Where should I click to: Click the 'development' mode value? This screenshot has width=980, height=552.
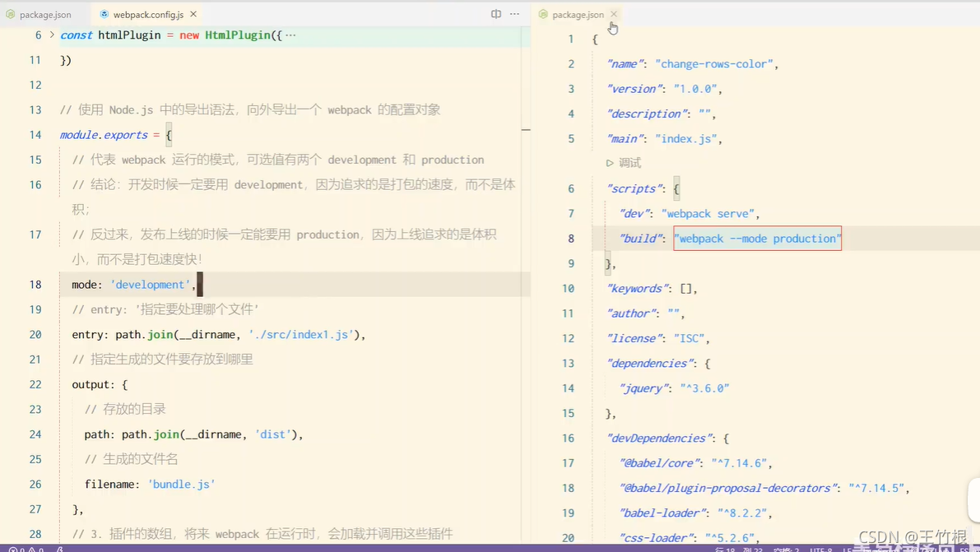pyautogui.click(x=151, y=285)
